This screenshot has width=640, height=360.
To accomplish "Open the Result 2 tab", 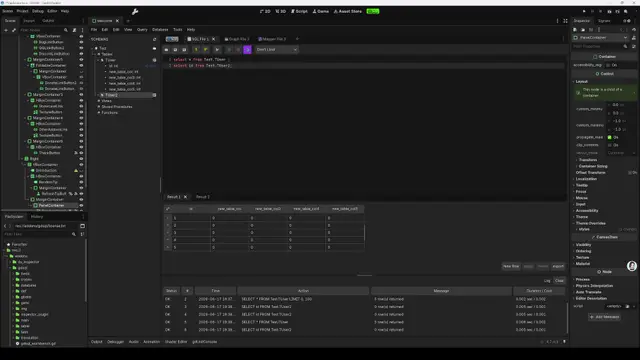I will tap(202, 197).
